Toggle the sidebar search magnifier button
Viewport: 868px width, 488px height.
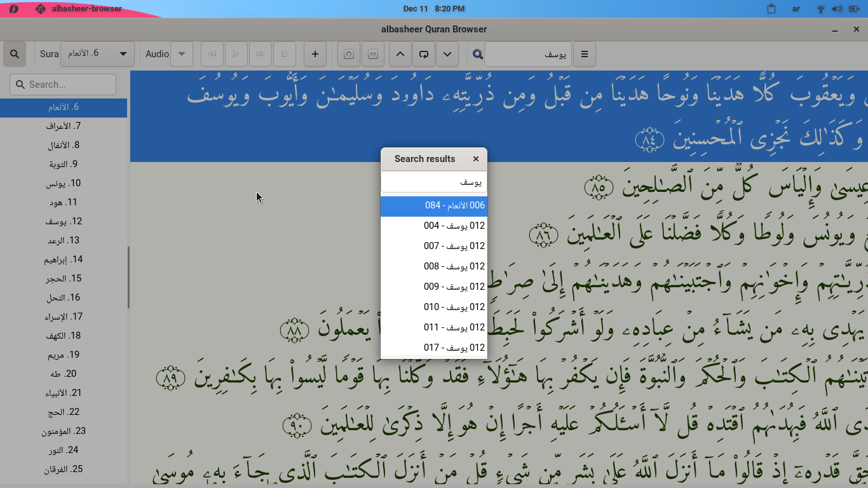coord(14,54)
